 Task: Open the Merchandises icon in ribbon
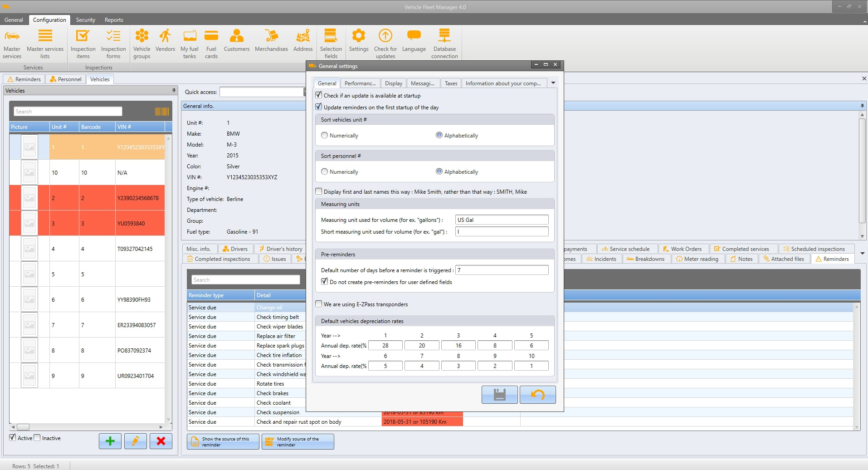pos(271,41)
